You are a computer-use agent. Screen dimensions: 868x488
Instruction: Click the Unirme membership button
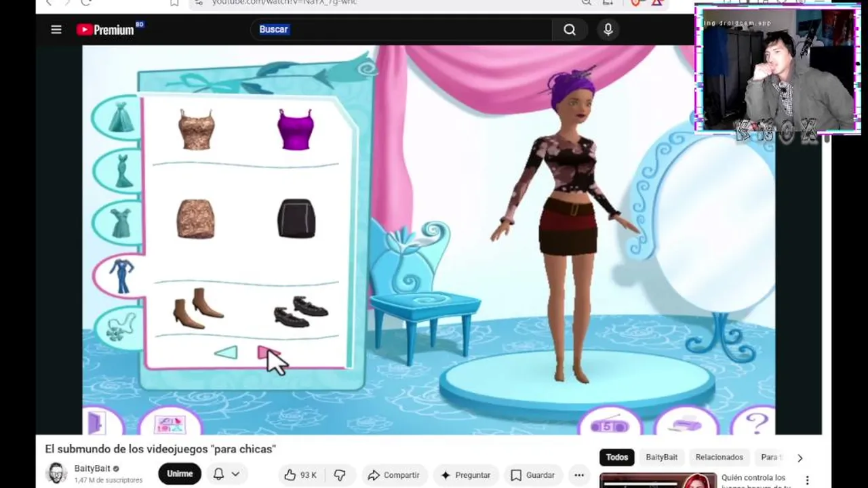click(x=180, y=474)
